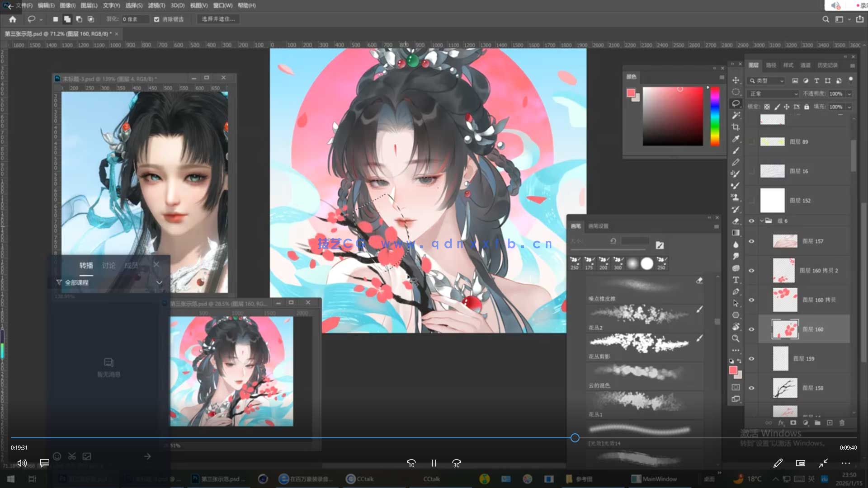
Task: Select the Crop tool
Action: pyautogui.click(x=736, y=127)
